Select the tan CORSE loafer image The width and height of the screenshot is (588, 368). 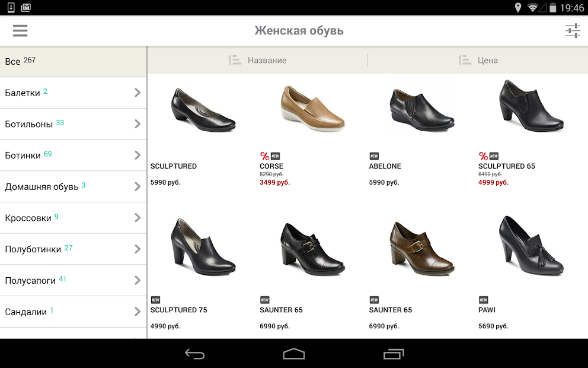pos(312,109)
